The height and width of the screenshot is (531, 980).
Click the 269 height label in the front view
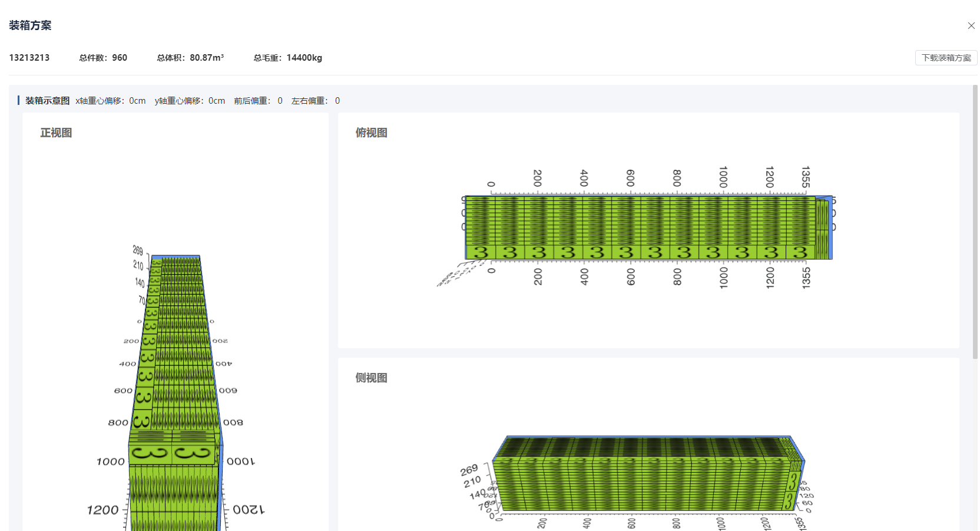138,250
